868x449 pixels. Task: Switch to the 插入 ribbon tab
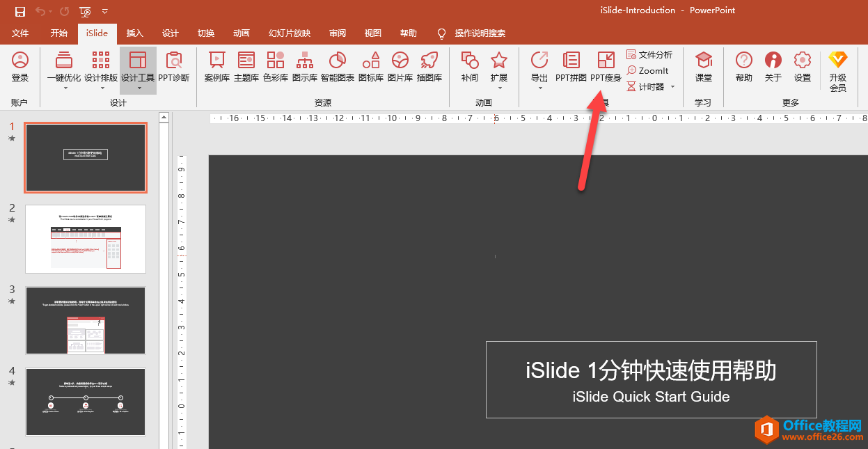pos(134,33)
